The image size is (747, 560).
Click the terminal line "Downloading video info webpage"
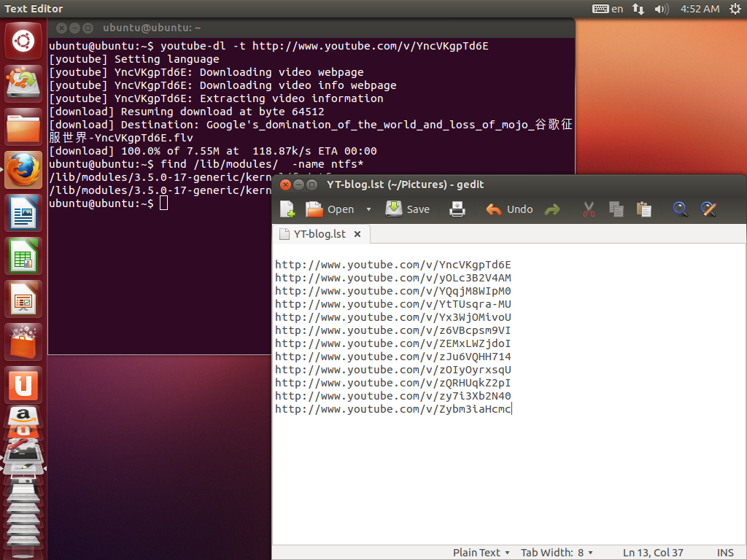[x=222, y=85]
